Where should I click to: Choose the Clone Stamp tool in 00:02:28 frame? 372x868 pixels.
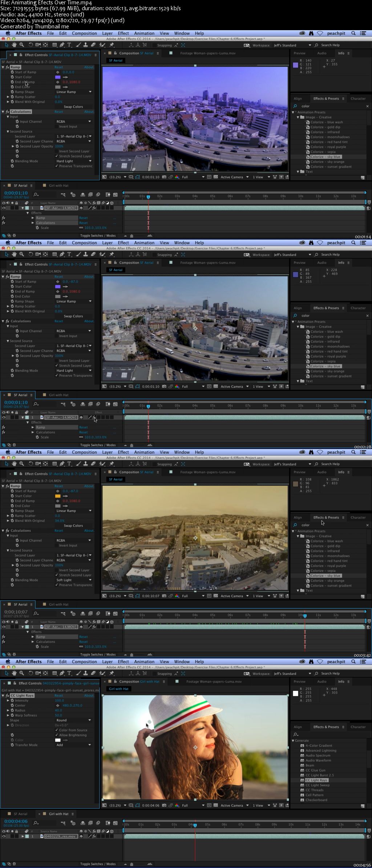(85, 255)
